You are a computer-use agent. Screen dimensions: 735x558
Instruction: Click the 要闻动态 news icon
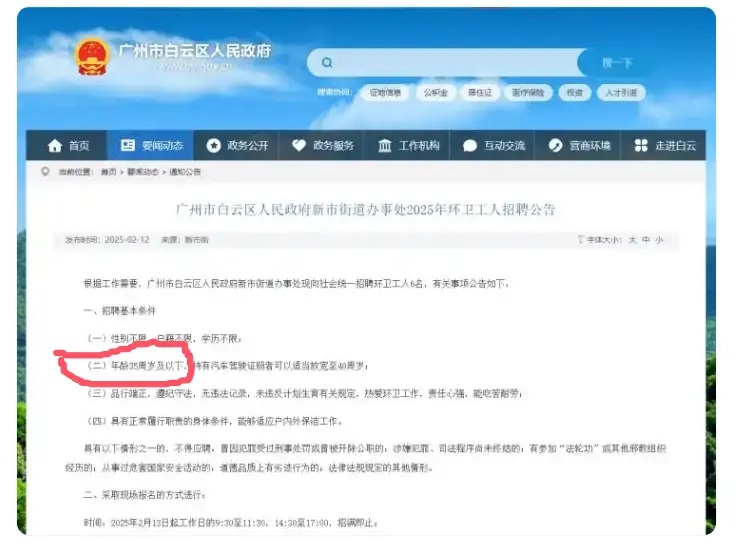[x=127, y=146]
